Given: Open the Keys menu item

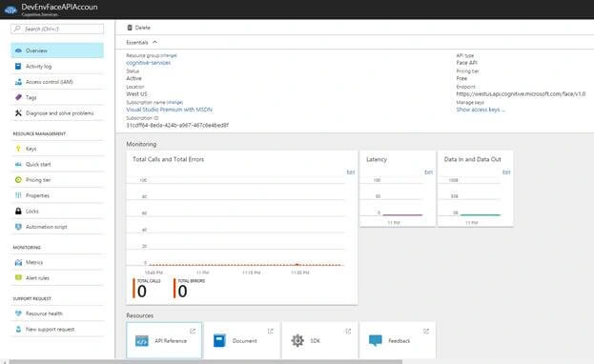Looking at the screenshot, I should [57, 149].
